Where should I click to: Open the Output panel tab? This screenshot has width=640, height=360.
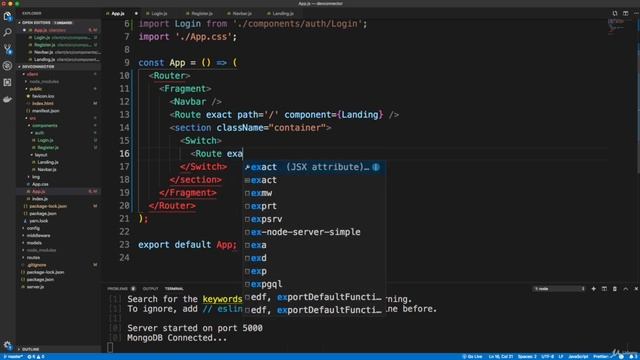tap(150, 289)
